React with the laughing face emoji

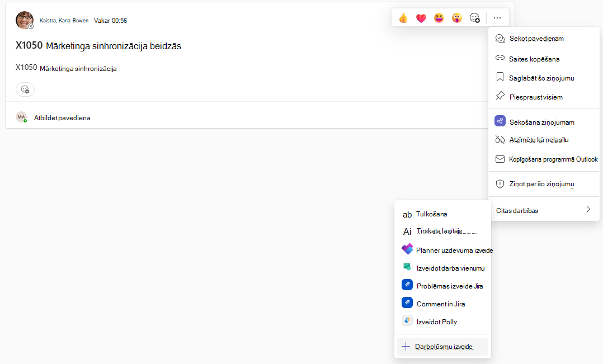tap(439, 18)
